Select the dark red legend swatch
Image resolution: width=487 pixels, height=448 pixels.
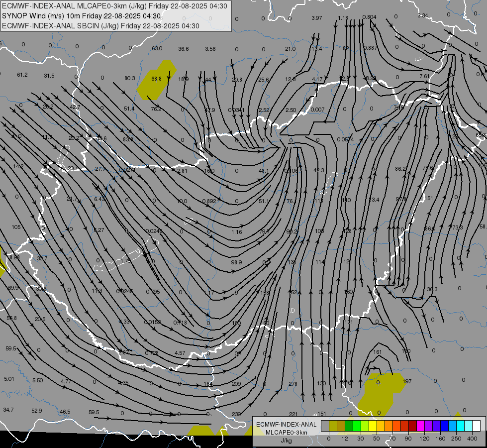(x=413, y=426)
